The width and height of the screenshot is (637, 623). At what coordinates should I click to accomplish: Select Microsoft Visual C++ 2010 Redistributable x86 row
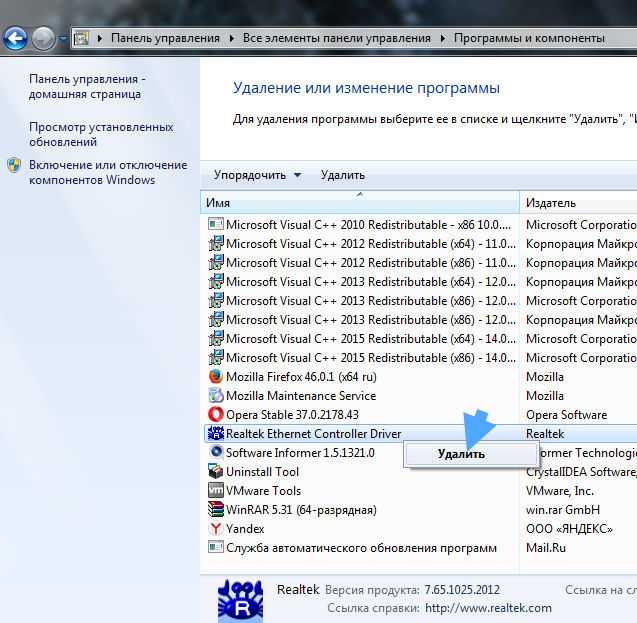click(x=418, y=225)
